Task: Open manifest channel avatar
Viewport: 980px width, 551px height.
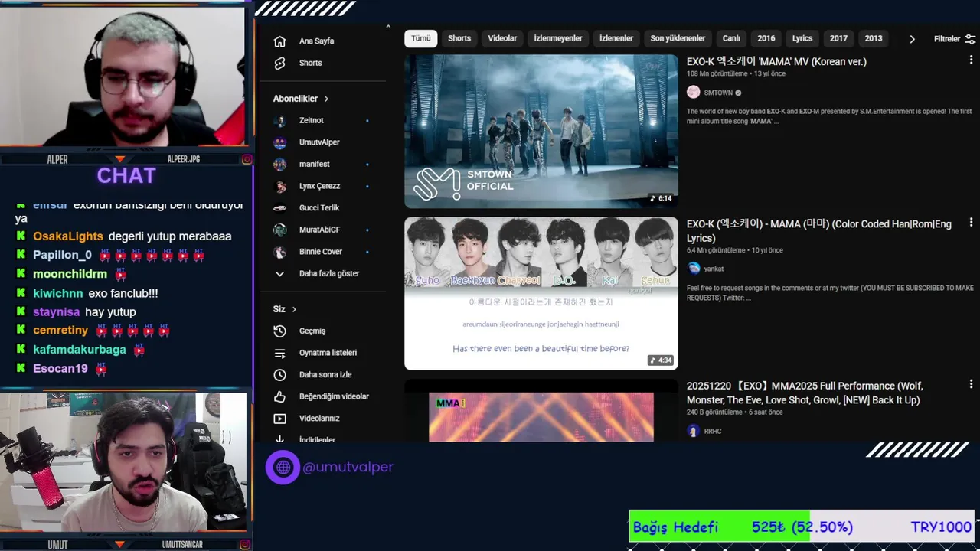Action: (x=280, y=165)
